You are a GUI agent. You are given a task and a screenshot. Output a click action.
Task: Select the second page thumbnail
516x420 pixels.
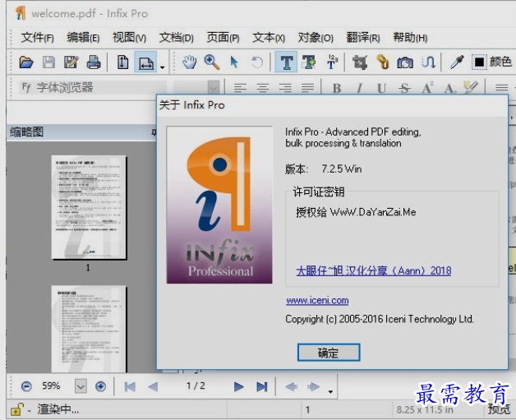(89, 329)
